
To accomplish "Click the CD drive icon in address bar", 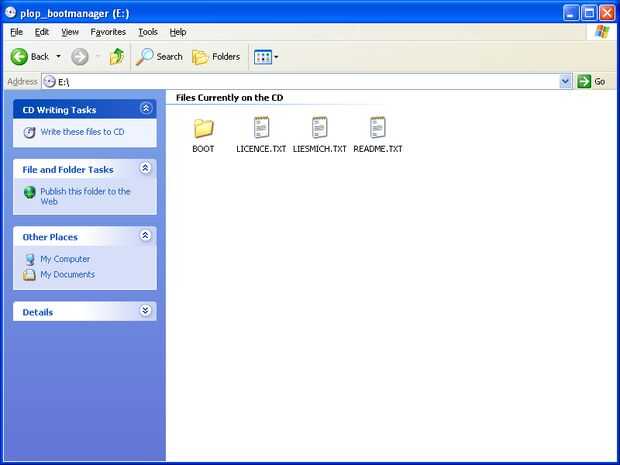I will click(49, 82).
